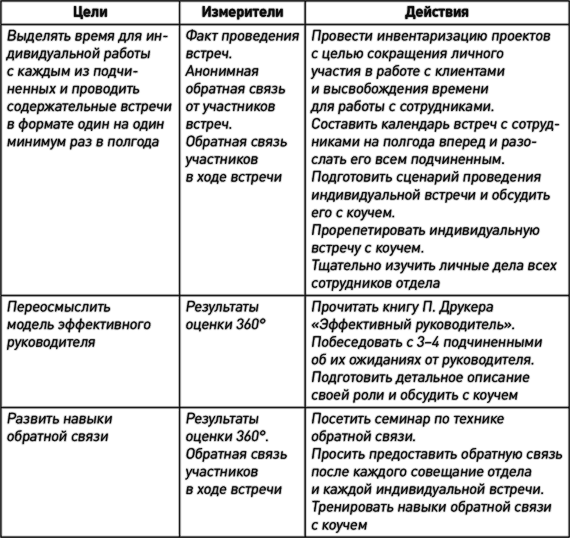Click the line "Подготовить сценарий проведения"
Viewport: 570px width, 538px height.
pyautogui.click(x=426, y=177)
